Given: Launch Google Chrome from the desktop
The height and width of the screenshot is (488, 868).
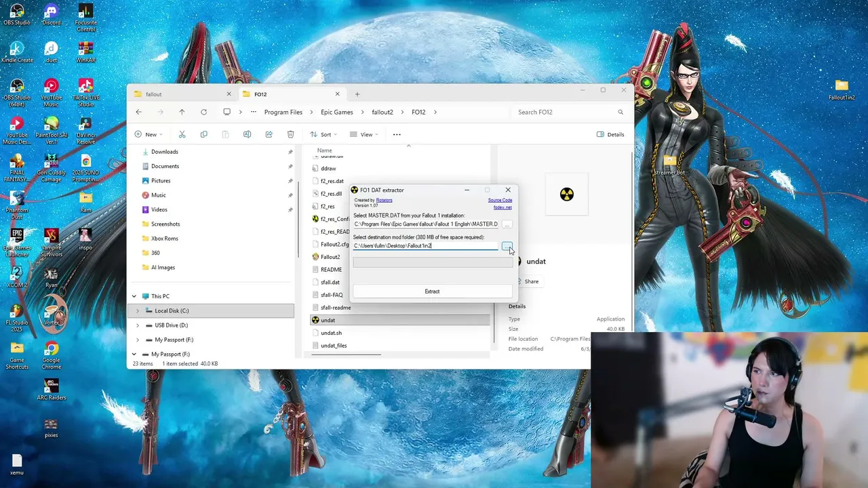Looking at the screenshot, I should pos(51,356).
